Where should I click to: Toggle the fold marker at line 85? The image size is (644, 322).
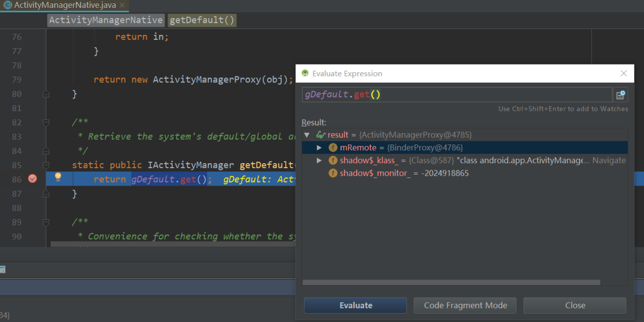coord(46,165)
